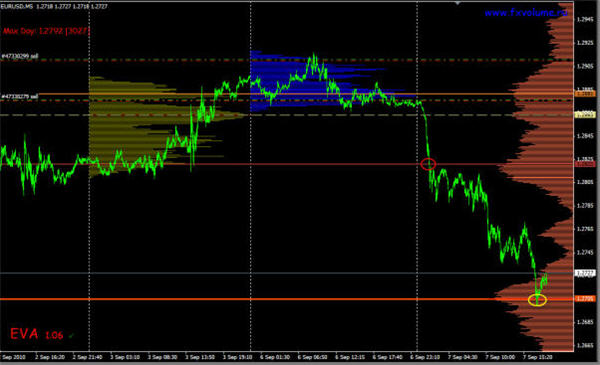
Task: Click the orange 1.2705 price tag
Action: pos(585,298)
